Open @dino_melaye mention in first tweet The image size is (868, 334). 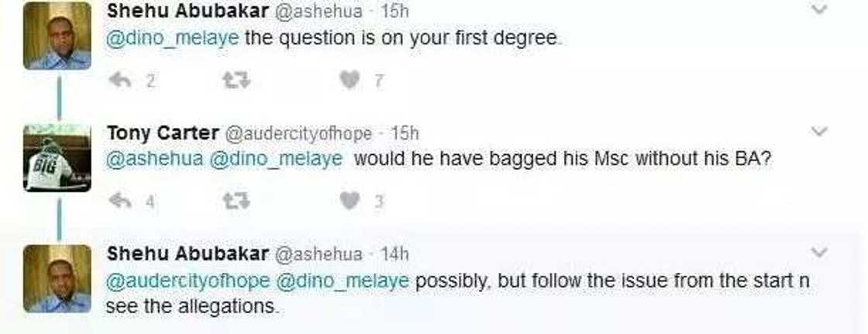pos(173,38)
